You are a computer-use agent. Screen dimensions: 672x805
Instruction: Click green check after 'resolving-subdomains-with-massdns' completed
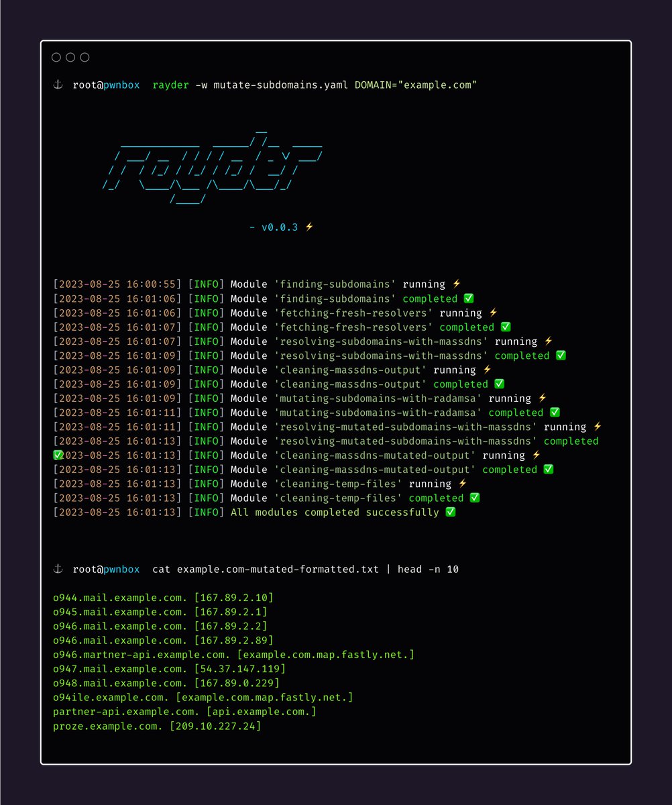pyautogui.click(x=561, y=356)
